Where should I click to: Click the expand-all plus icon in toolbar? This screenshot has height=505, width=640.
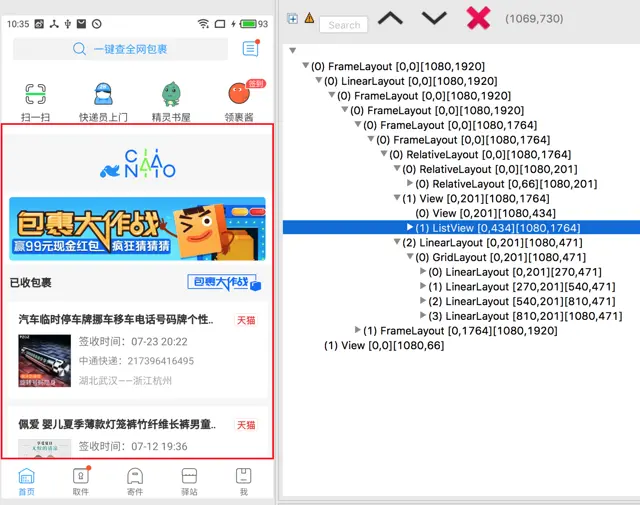pos(292,18)
